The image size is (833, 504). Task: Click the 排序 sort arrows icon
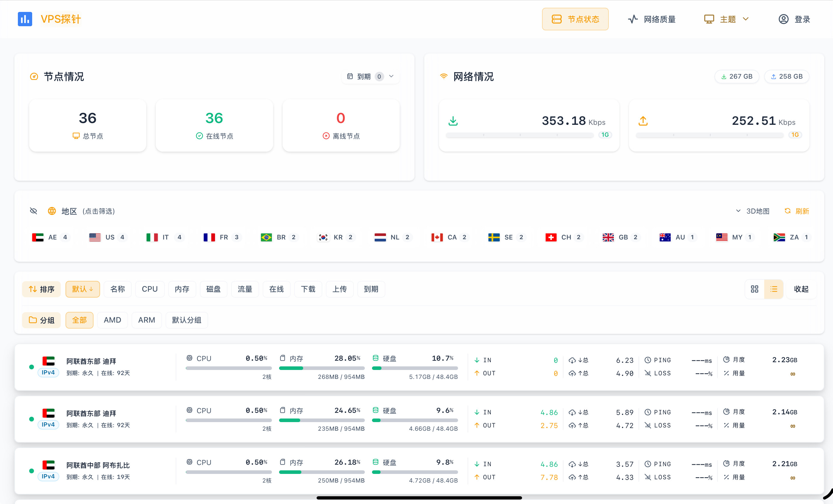pyautogui.click(x=33, y=289)
